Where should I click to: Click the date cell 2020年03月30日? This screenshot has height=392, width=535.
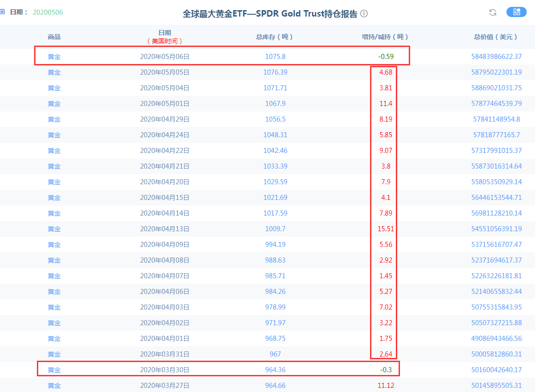[165, 370]
